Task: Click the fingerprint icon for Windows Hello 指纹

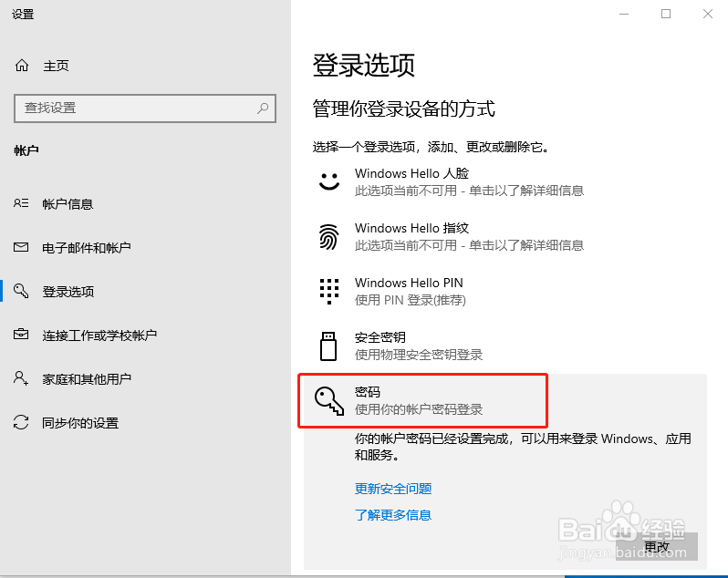Action: (x=328, y=237)
